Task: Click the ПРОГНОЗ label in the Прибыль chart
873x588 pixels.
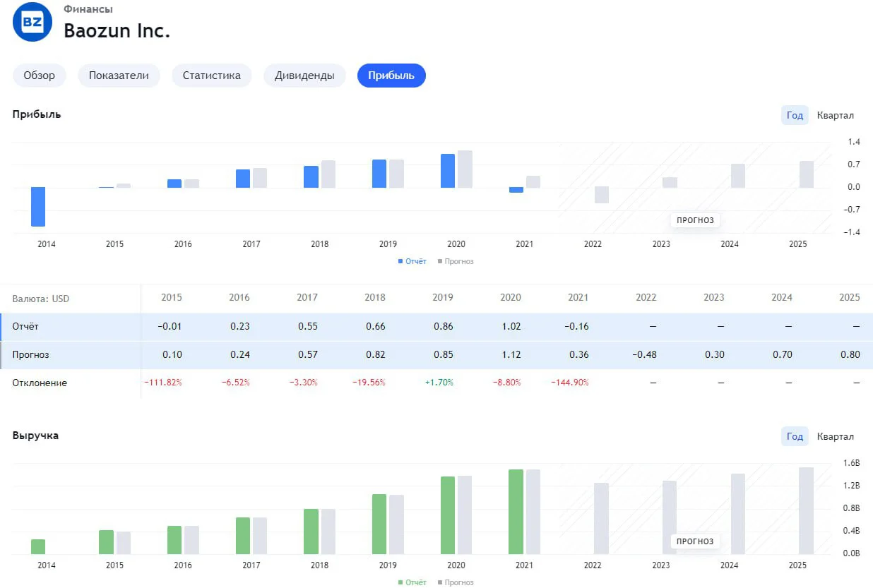Action: [x=695, y=220]
